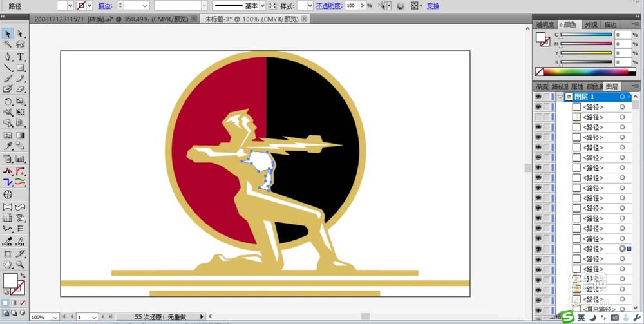Viewport: 644px width, 324px height.
Task: Open the 100% zoom level dropdown
Action: 55,317
